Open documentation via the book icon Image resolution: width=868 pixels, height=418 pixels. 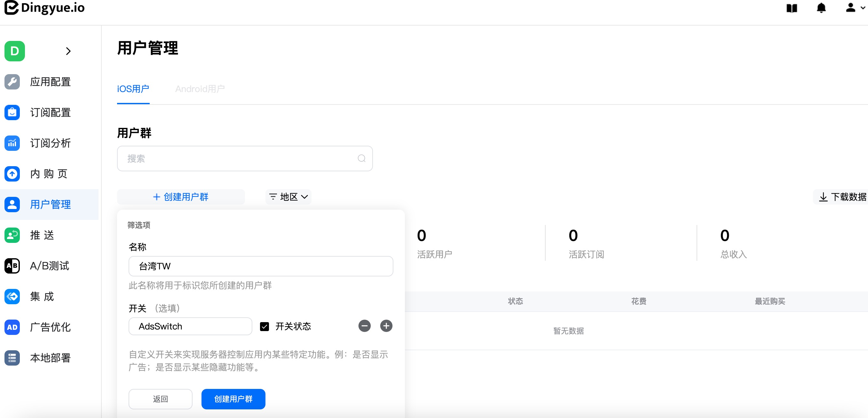pos(792,8)
